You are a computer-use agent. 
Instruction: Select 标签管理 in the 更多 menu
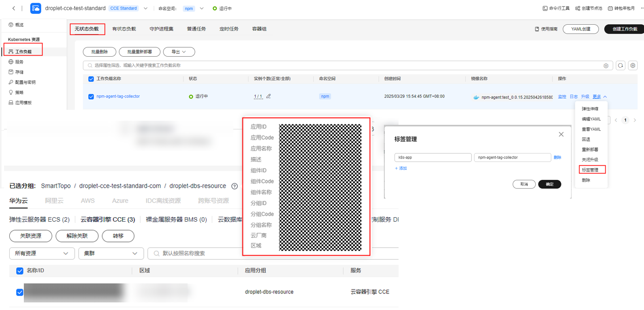click(x=592, y=170)
